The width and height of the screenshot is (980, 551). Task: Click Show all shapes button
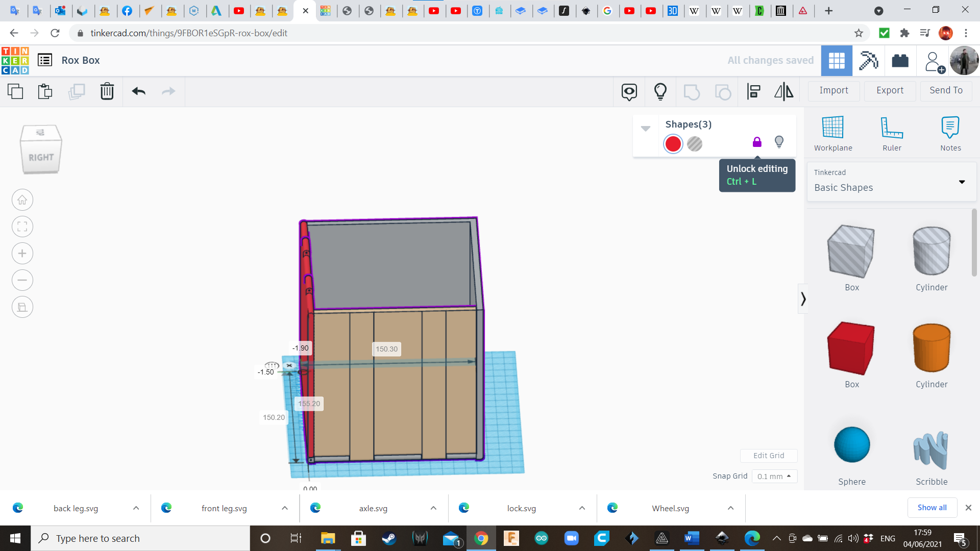tap(932, 507)
